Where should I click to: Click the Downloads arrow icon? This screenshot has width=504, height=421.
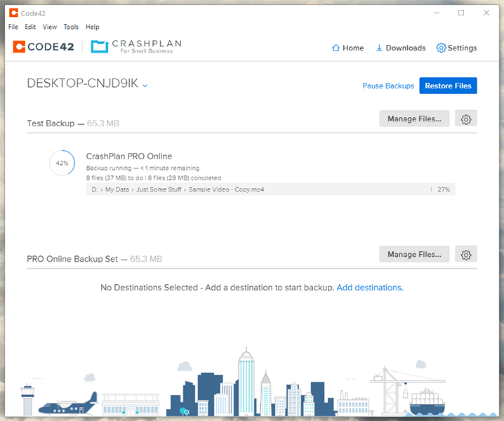[379, 48]
